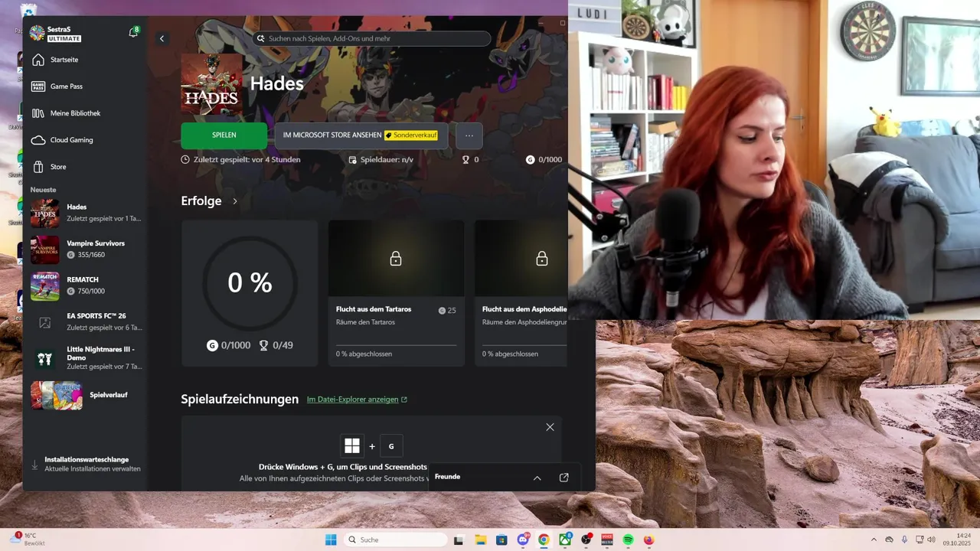
Task: Open Game Pass in the sidebar
Action: click(84, 86)
